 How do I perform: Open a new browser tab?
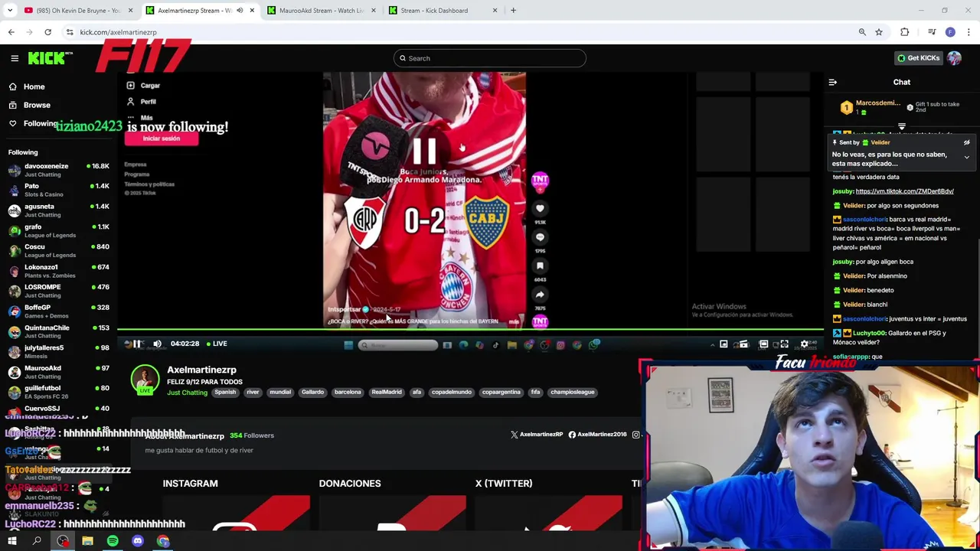pos(513,11)
